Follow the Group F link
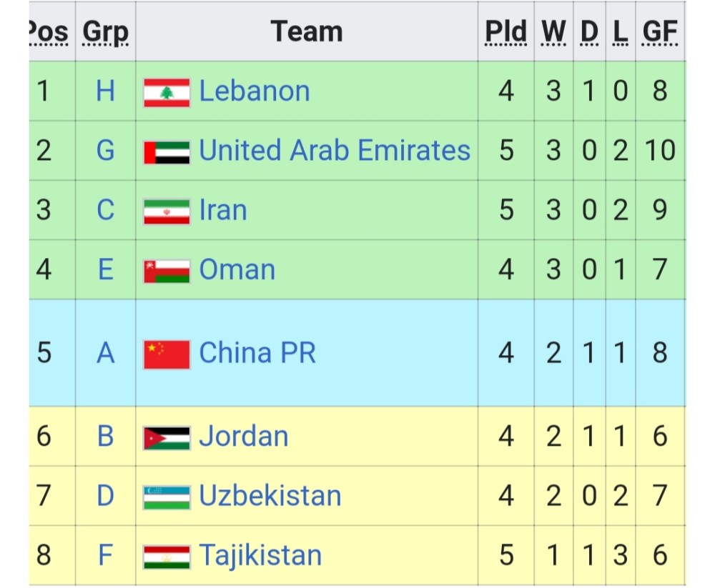715x588 pixels. (x=105, y=556)
